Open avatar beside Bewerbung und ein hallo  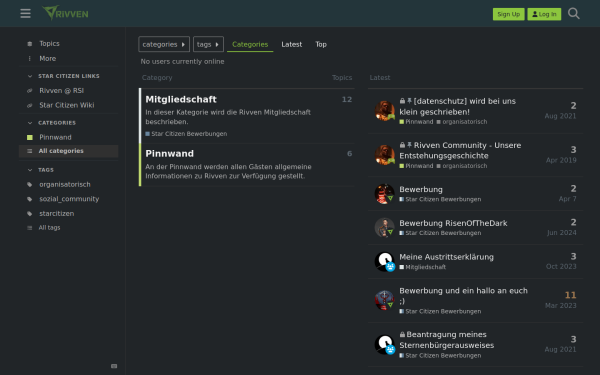point(385,300)
